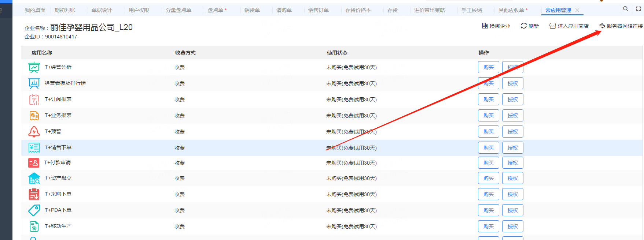
Task: Click the 使用状态 column header
Action: click(x=337, y=53)
